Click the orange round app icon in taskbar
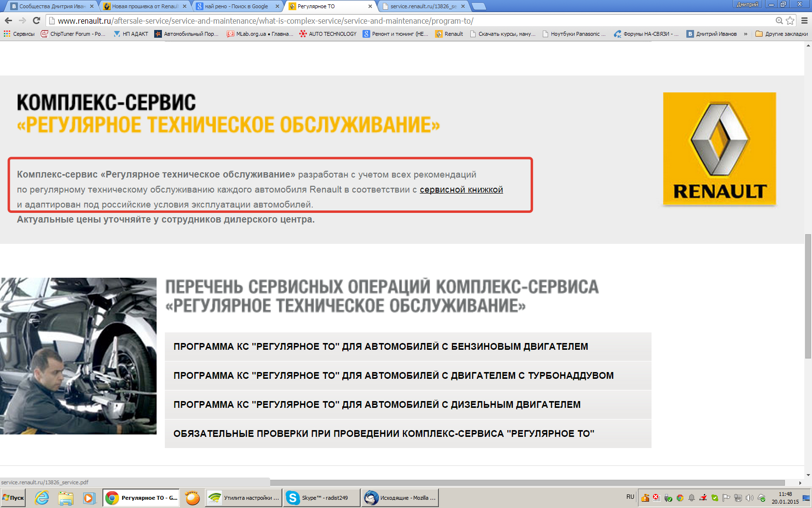812x508 pixels. coord(192,497)
